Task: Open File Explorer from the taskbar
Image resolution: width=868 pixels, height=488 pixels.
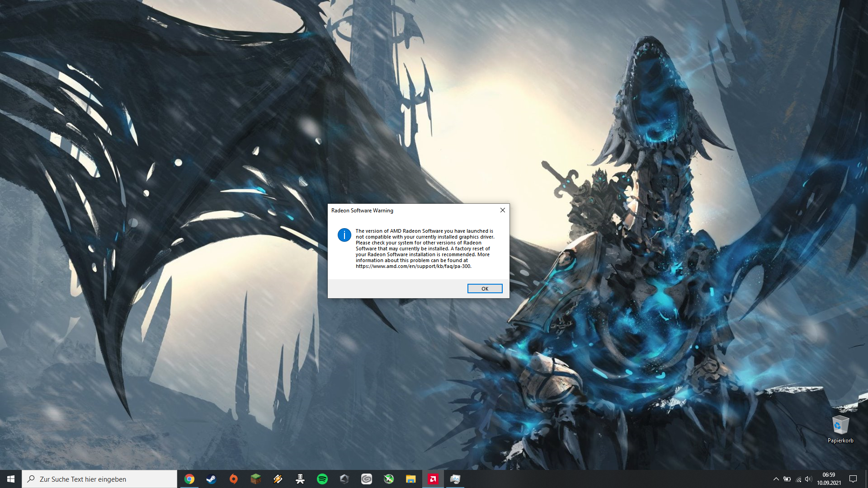Action: pos(410,479)
